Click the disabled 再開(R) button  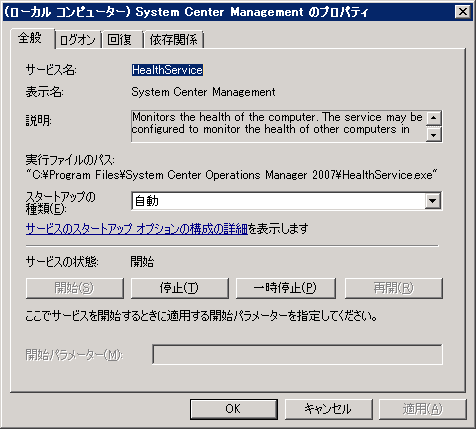pos(394,288)
